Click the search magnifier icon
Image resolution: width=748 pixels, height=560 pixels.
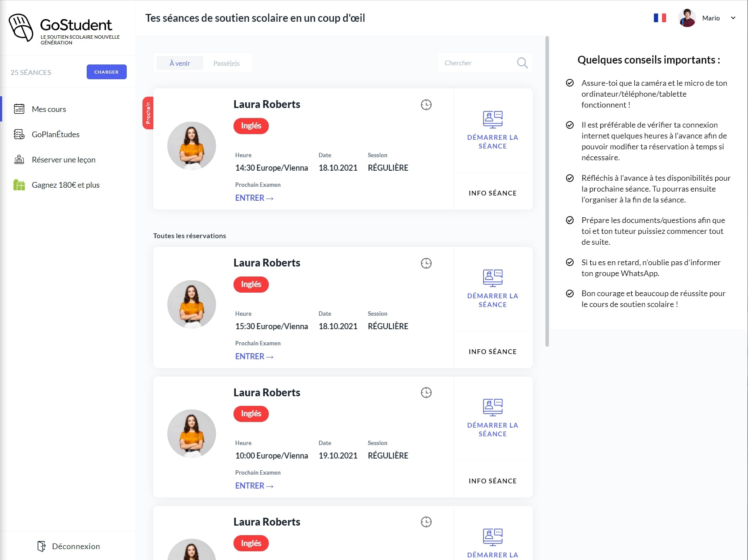click(522, 63)
